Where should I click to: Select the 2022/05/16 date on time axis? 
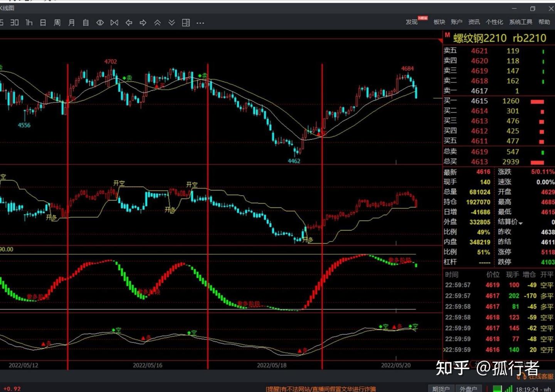coord(148,365)
